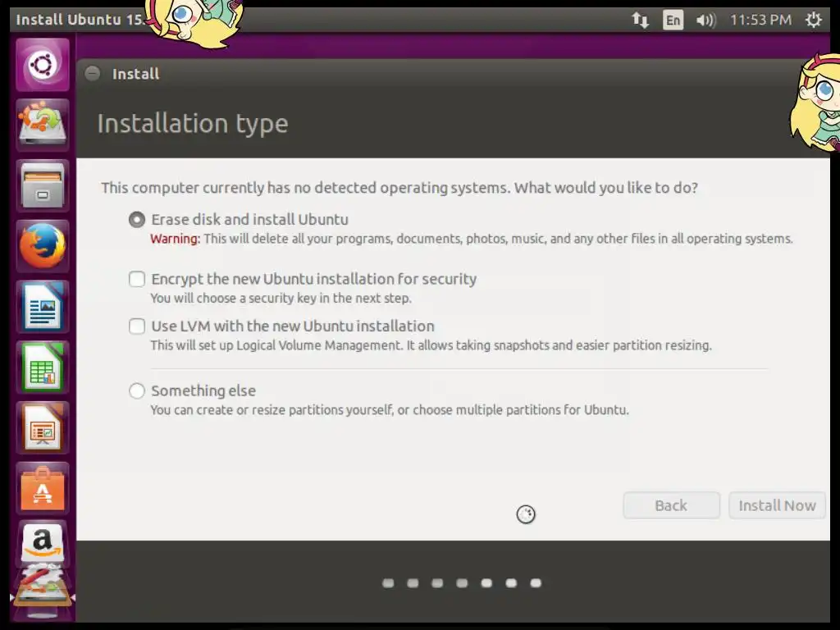Select the Something else option
Image resolution: width=840 pixels, height=630 pixels.
(x=137, y=391)
